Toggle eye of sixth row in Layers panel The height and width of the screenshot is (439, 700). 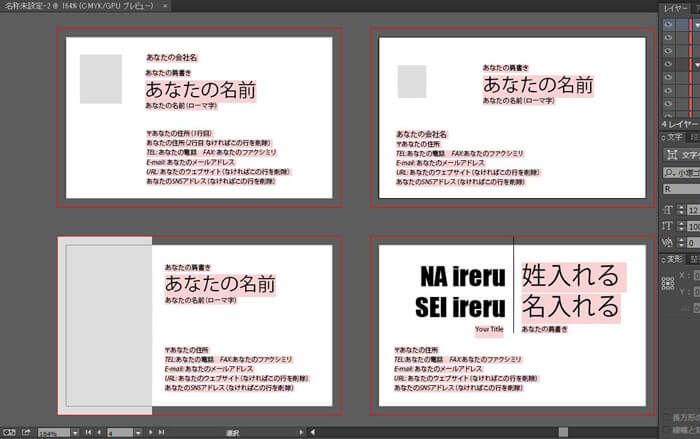668,91
